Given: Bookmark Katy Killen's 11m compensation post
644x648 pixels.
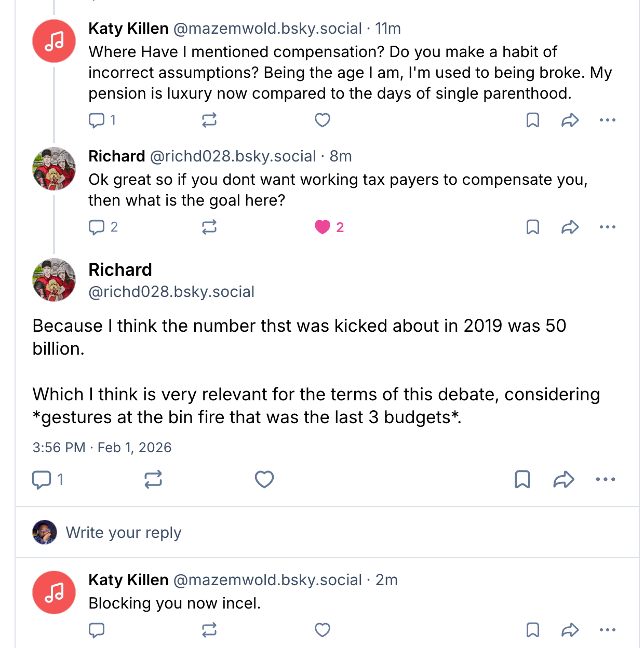Looking at the screenshot, I should tap(533, 120).
